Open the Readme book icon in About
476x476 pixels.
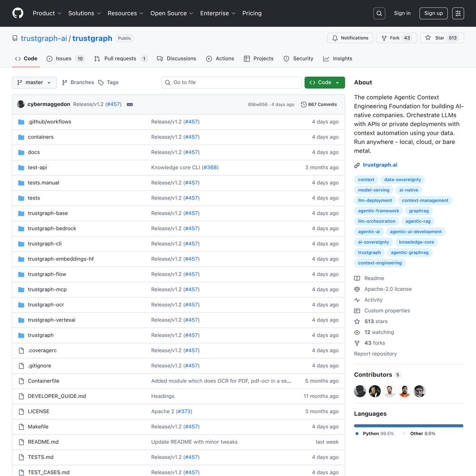click(357, 278)
